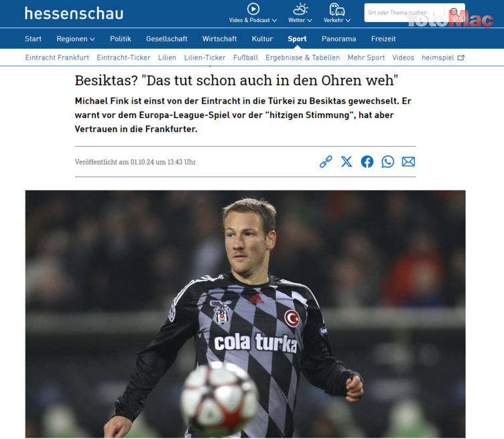Click the Wetter weather icon
Viewport: 504px width, 439px height.
pyautogui.click(x=300, y=9)
